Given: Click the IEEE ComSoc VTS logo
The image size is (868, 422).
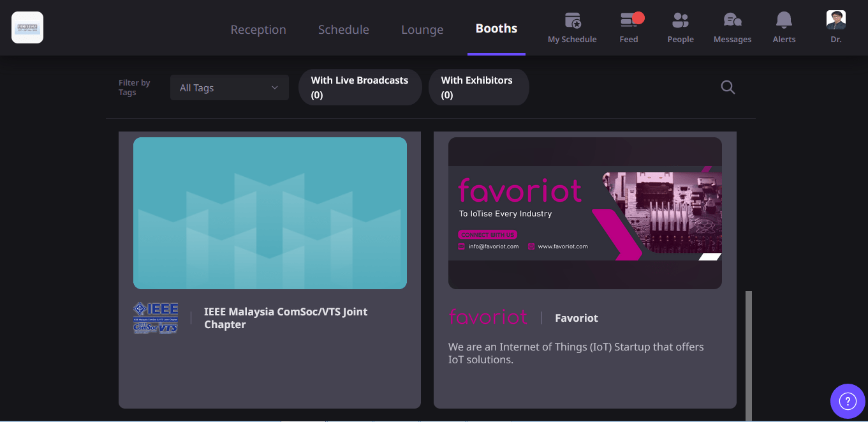Looking at the screenshot, I should (156, 318).
